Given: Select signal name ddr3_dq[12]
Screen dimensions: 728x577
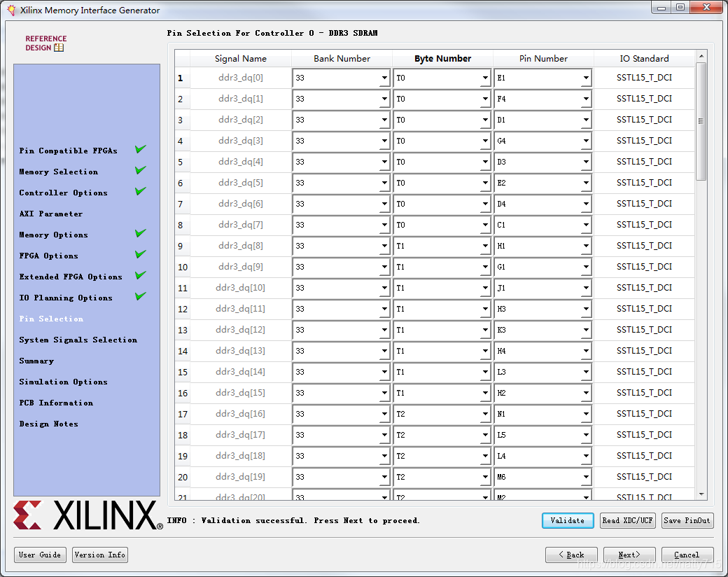Looking at the screenshot, I should pos(241,330).
